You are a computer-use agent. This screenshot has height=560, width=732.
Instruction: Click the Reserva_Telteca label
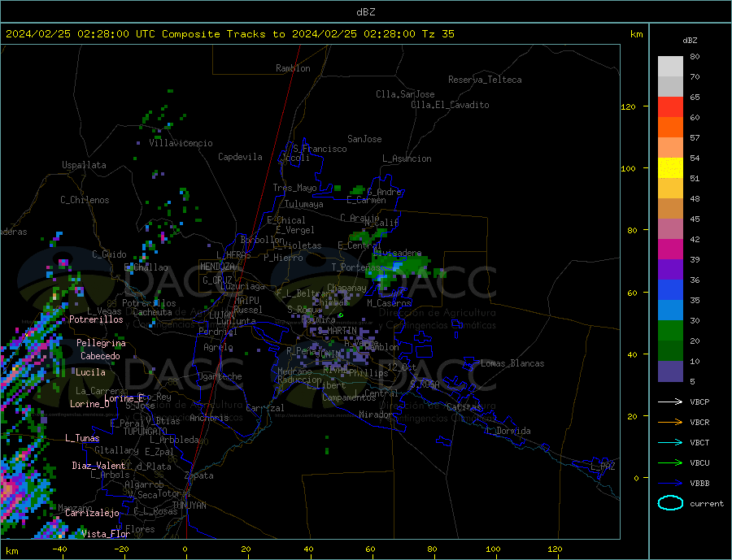[x=485, y=80]
